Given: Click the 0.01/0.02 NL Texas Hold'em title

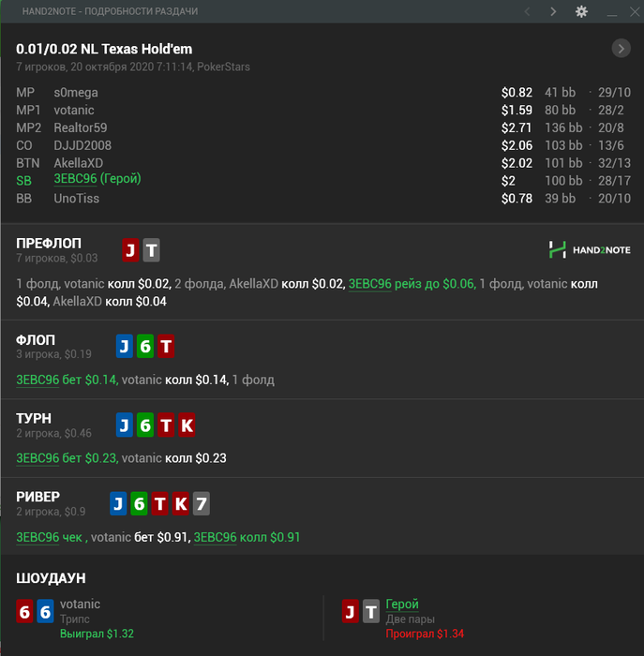Looking at the screenshot, I should click(x=104, y=49).
